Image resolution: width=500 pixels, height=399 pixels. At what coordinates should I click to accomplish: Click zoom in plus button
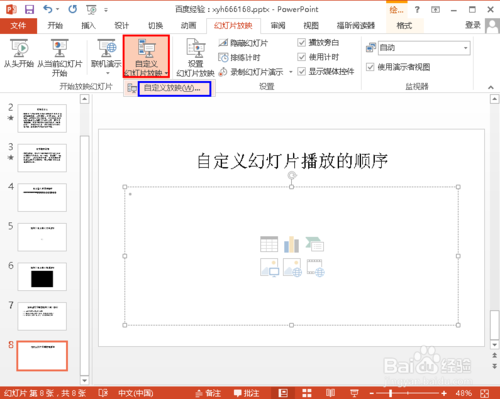click(x=444, y=393)
